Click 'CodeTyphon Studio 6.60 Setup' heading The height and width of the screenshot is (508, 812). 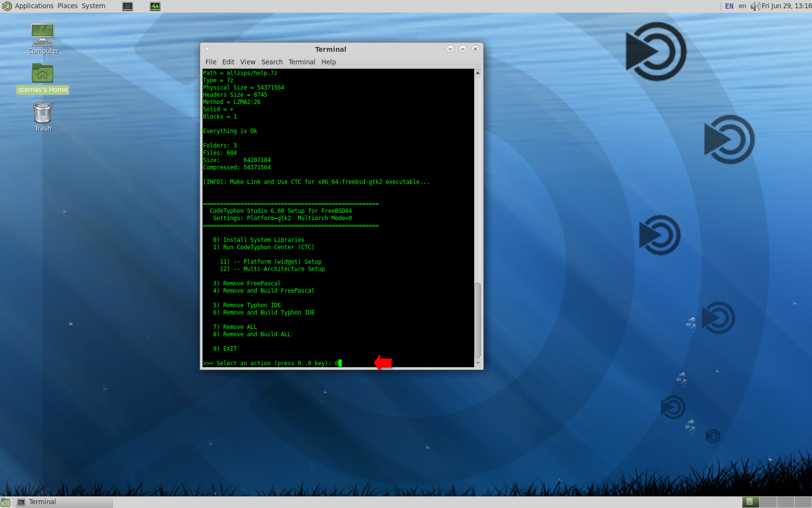[281, 211]
